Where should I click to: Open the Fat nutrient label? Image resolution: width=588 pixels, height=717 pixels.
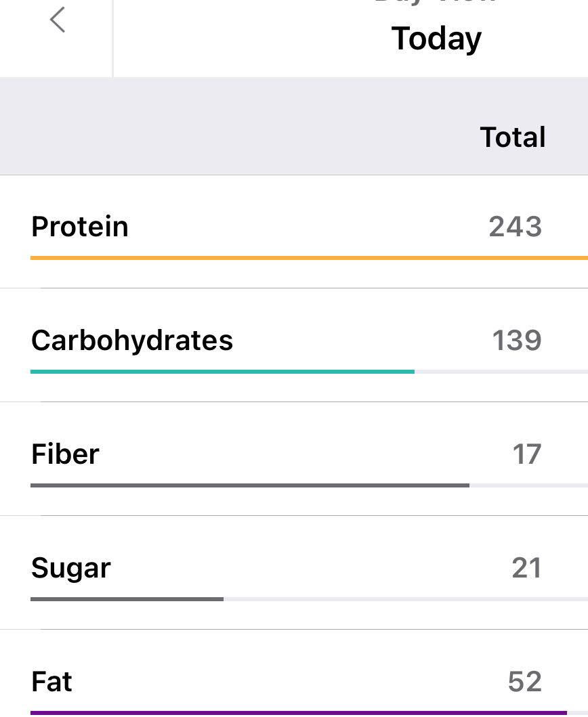tap(51, 682)
